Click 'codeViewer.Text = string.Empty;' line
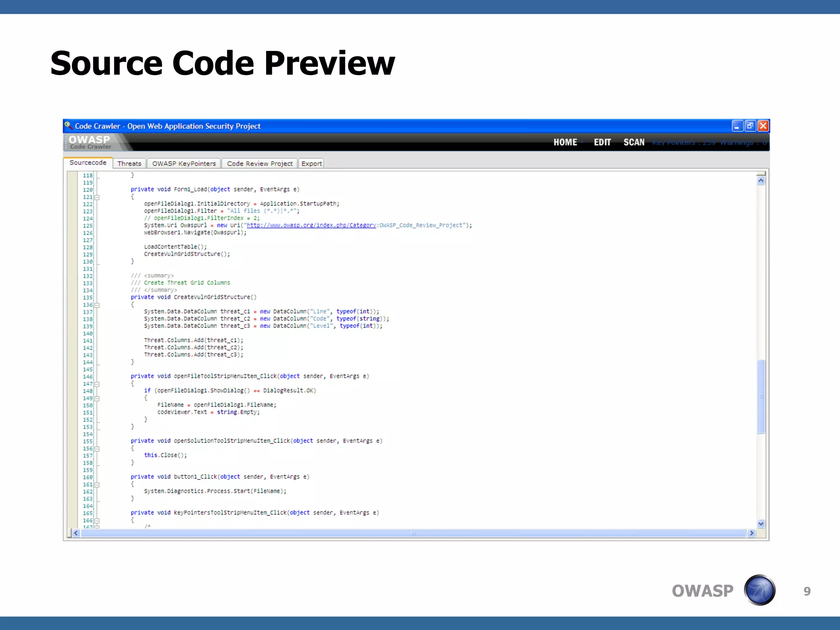The width and height of the screenshot is (840, 630). (x=209, y=412)
